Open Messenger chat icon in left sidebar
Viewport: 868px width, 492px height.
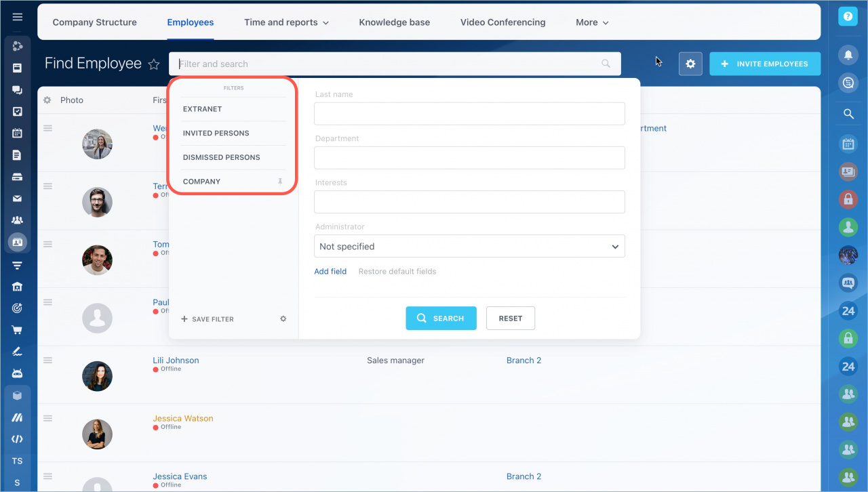click(17, 90)
